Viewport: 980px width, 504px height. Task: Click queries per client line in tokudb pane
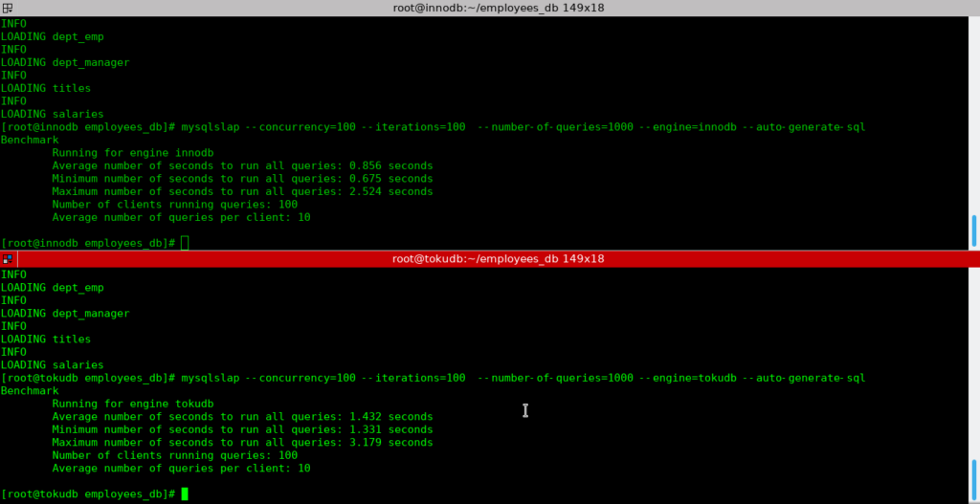pyautogui.click(x=181, y=469)
